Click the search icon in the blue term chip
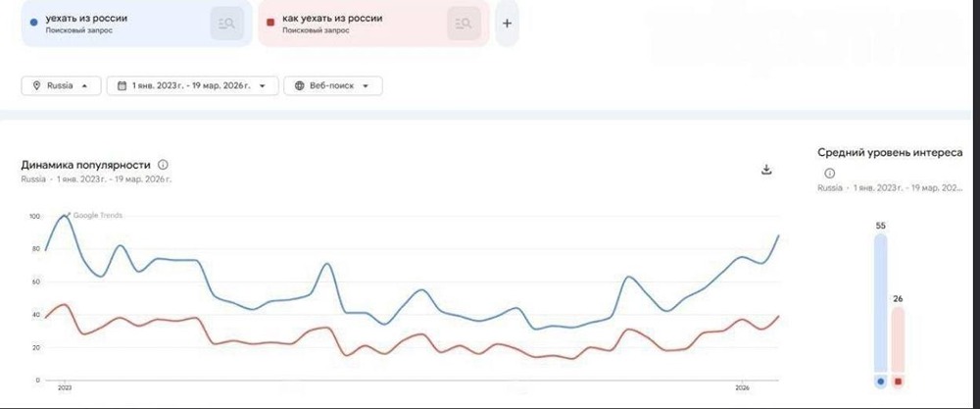 pos(227,25)
